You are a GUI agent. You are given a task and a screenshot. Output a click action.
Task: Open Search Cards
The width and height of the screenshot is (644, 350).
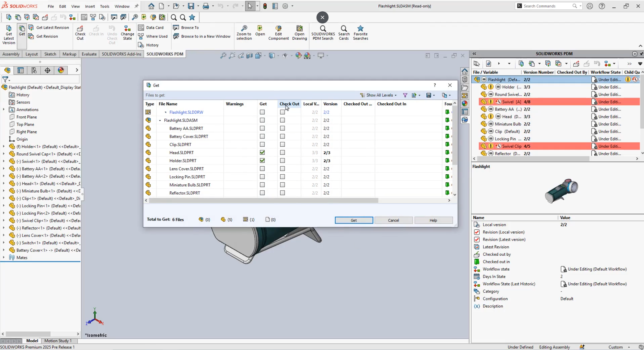pos(344,33)
